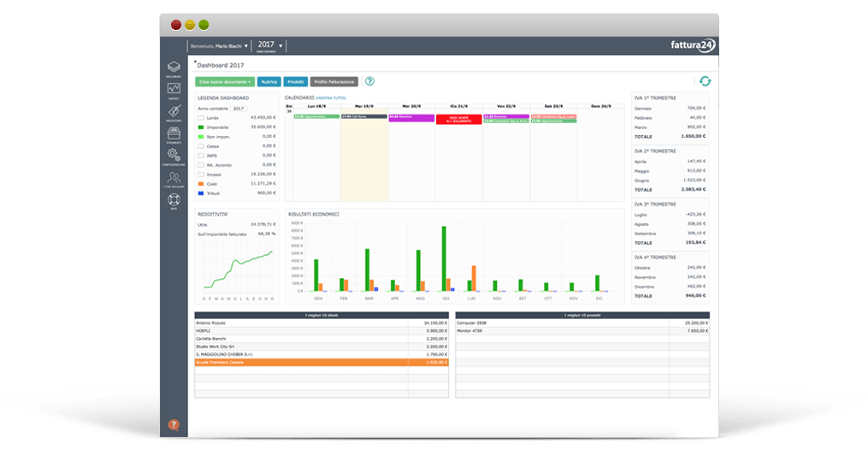Open the Report chart icon
This screenshot has height=462, width=868.
[174, 91]
